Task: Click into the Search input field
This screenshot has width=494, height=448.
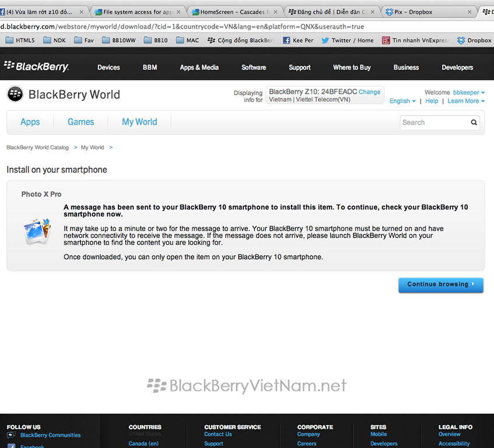Action: click(436, 123)
